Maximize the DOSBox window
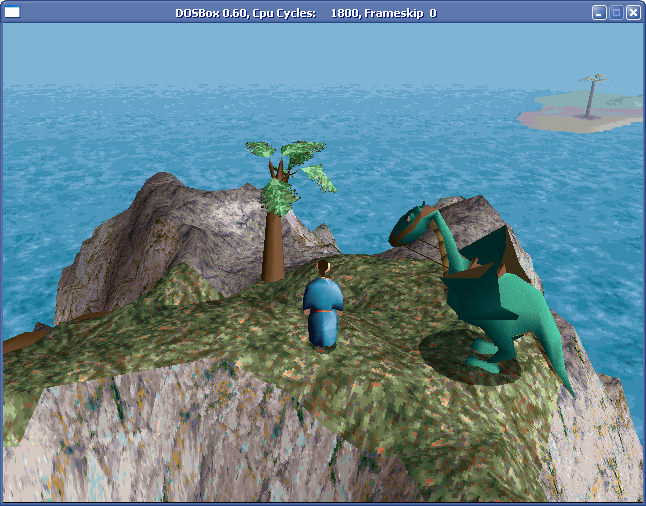Screen dimensions: 646x506 616,13
